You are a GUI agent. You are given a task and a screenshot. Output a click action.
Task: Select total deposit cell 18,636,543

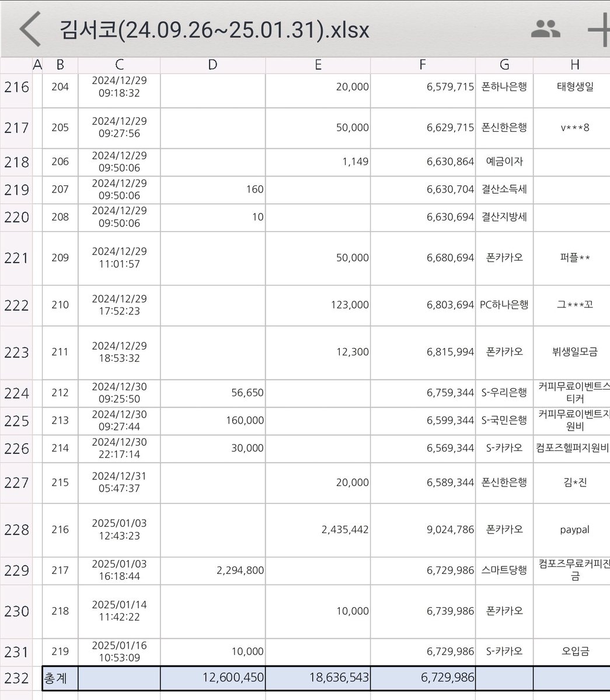pos(318,678)
